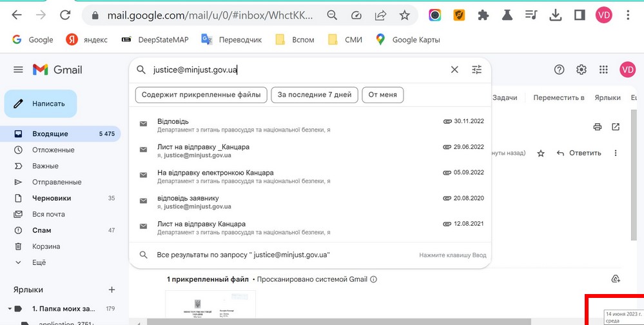Toggle the От меня filter chip
The image size is (644, 325).
point(383,95)
